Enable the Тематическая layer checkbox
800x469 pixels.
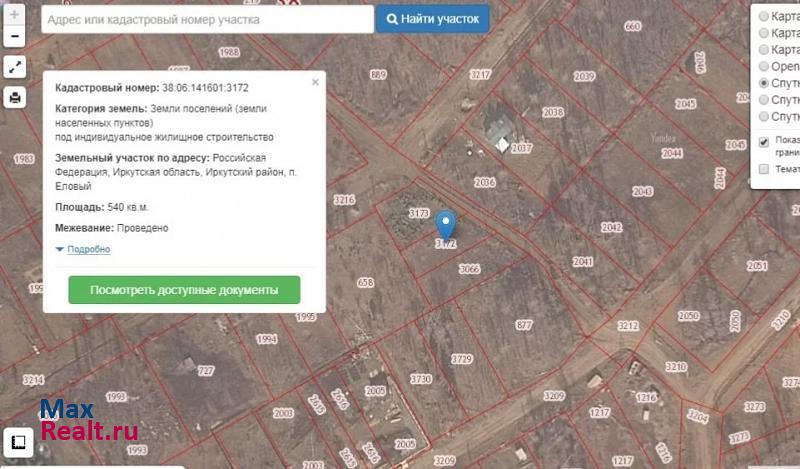click(765, 169)
